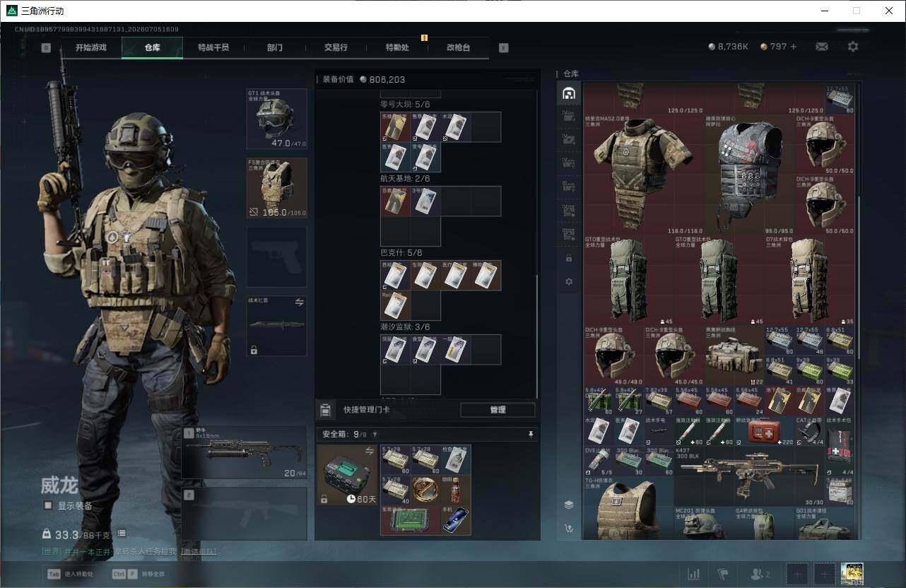Select the 手机 phone in the safe box

pos(456,519)
